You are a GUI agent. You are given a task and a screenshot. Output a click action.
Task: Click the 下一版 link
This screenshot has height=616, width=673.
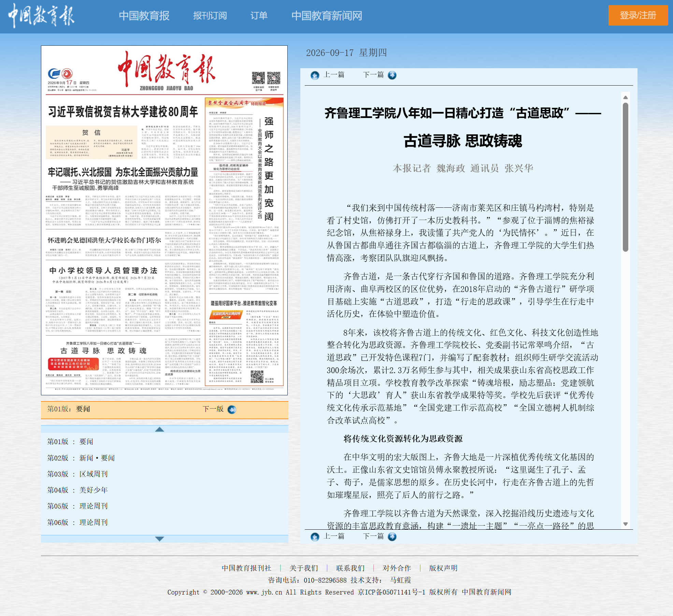[213, 409]
